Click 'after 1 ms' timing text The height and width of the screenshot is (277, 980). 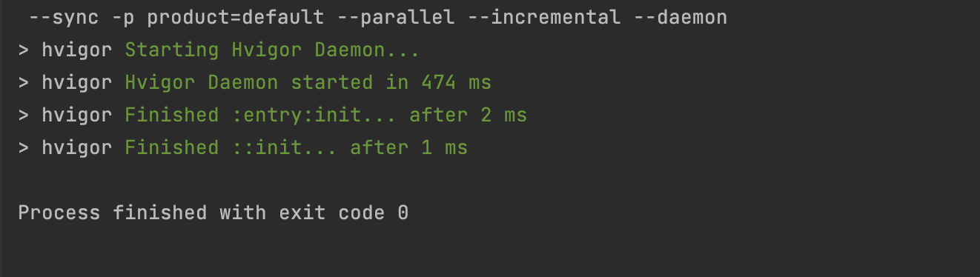408,147
